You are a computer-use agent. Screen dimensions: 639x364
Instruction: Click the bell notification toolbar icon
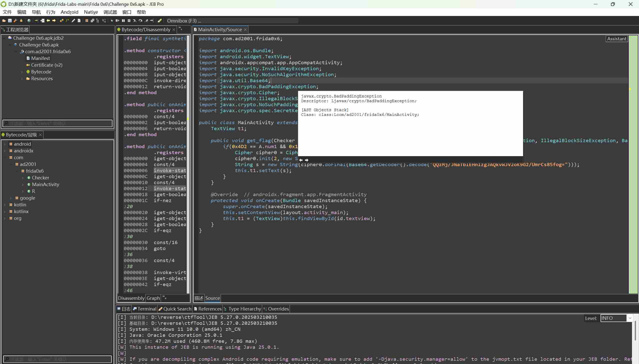(x=21, y=20)
